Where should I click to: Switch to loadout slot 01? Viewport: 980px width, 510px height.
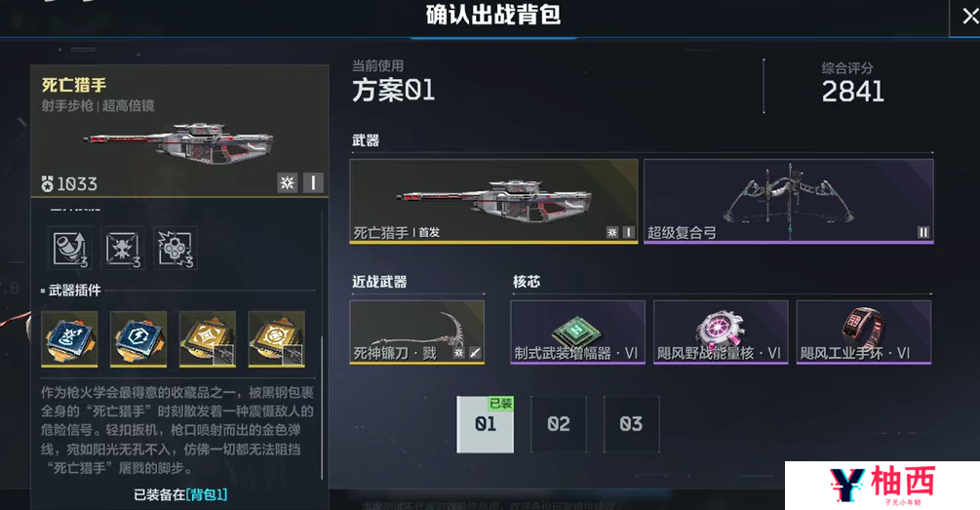pos(485,424)
